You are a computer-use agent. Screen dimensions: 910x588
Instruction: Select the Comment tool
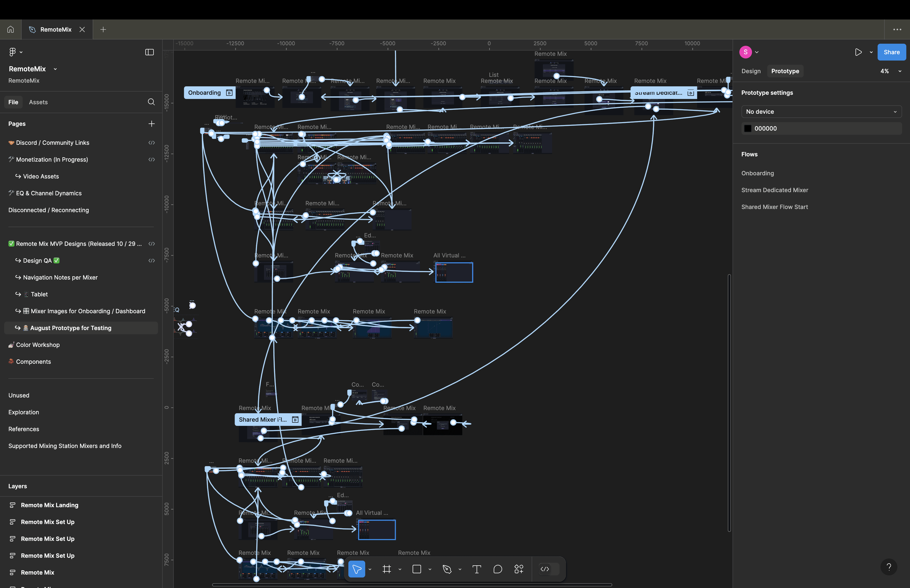pyautogui.click(x=498, y=569)
